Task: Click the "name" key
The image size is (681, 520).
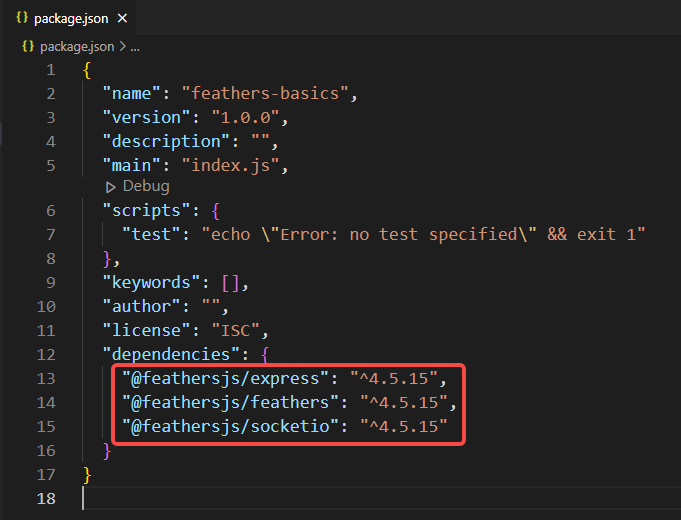Action: pos(131,93)
